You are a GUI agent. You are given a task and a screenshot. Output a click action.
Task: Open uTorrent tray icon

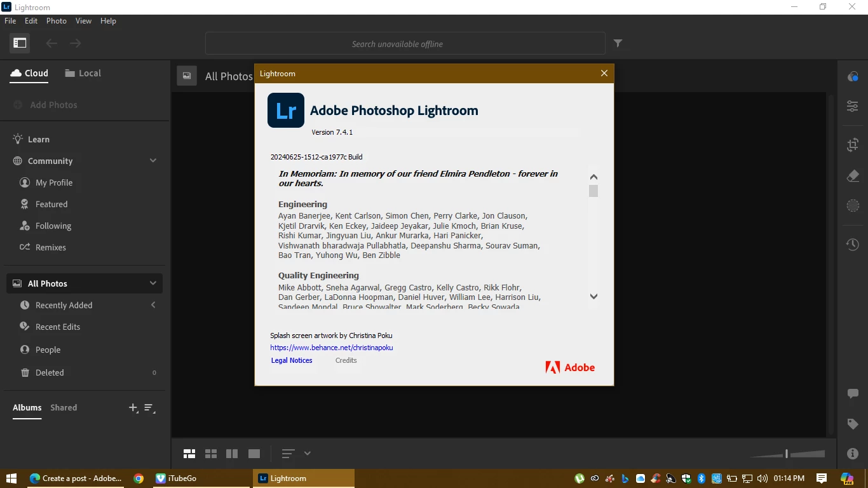tap(580, 478)
